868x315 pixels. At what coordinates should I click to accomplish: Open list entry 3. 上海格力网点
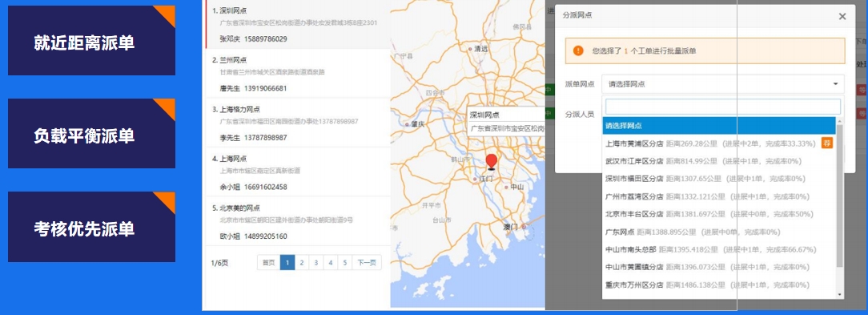(x=297, y=123)
